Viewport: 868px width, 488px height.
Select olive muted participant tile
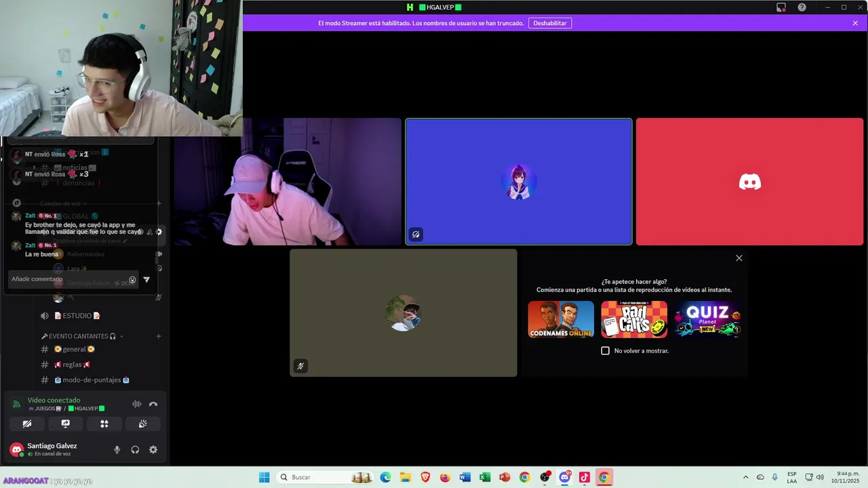pos(403,312)
